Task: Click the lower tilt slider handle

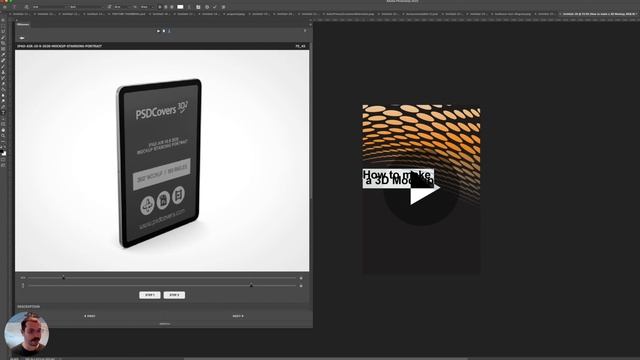Action: click(251, 285)
